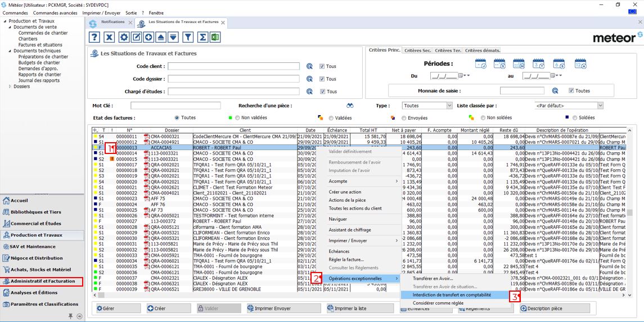Click PDF icon on row 00000011
Viewport: 644px width, 322px height.
coord(147,136)
